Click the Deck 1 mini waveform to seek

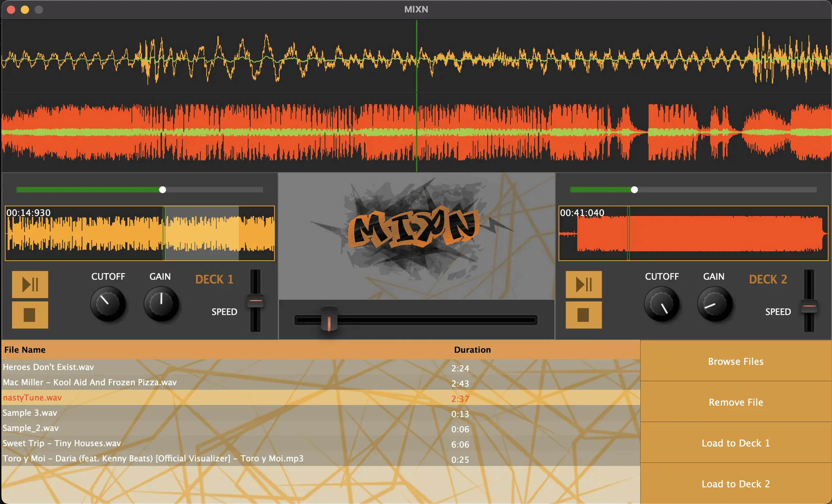click(140, 234)
